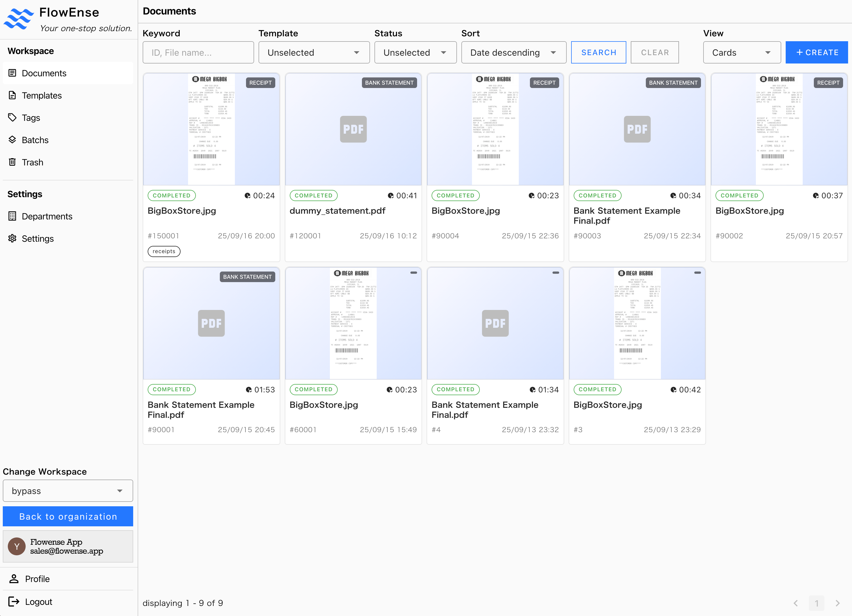Click the Documents sidebar icon
Viewport: 852px width, 616px height.
click(12, 73)
